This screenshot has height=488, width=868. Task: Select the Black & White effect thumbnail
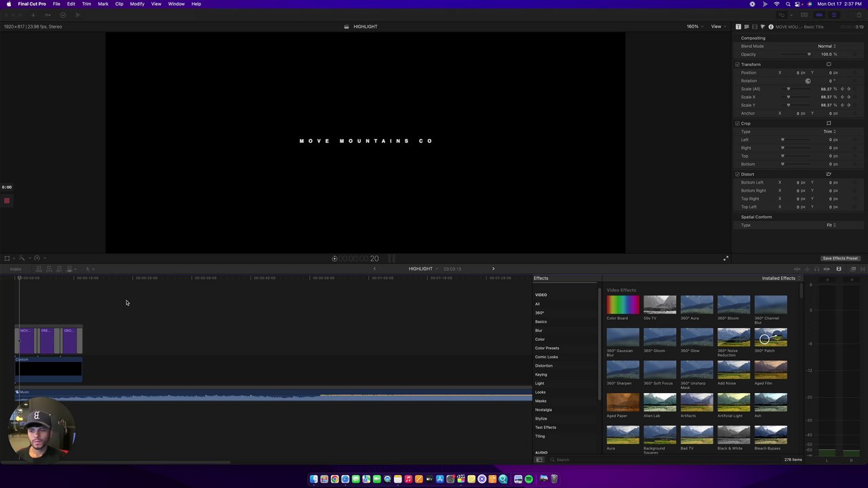734,435
